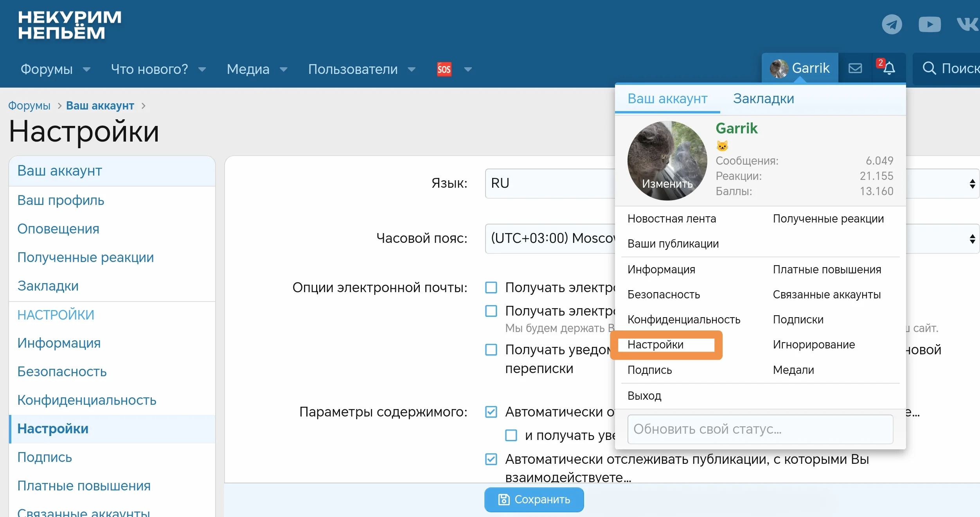Screen dimensions: 980x517
Task: Click Выход to log out
Action: tap(644, 396)
